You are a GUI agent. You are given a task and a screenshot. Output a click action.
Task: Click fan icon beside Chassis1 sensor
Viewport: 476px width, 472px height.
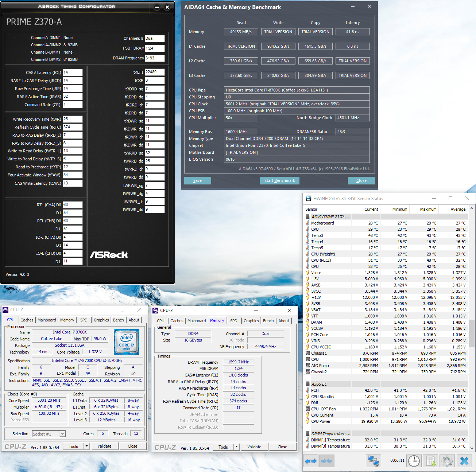[308, 353]
